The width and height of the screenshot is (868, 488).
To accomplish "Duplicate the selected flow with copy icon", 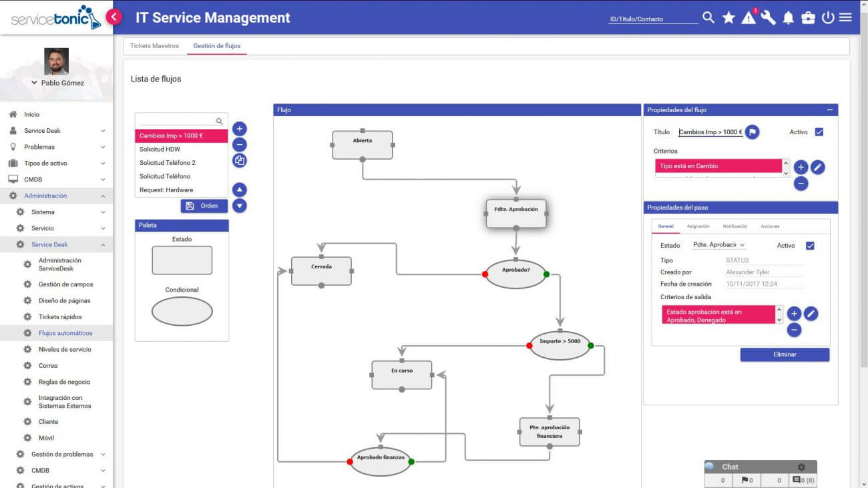I will [x=240, y=160].
